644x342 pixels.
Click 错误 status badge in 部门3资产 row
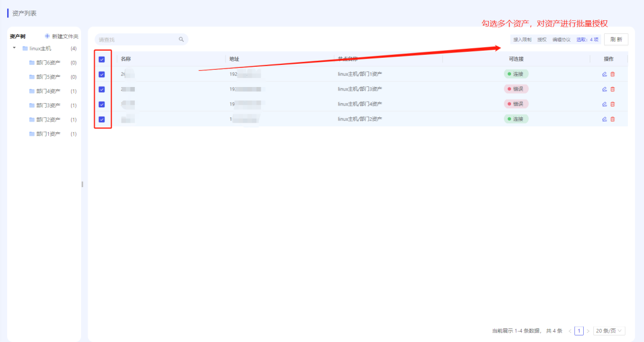coord(516,89)
